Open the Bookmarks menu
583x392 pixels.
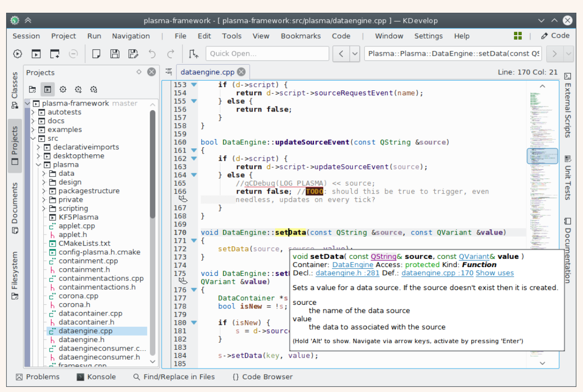301,36
